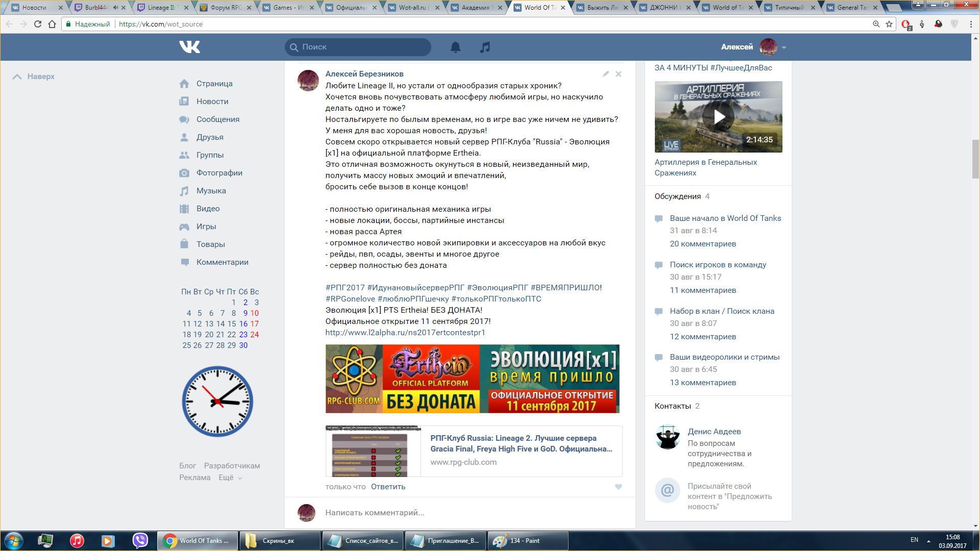Viewport: 980px width, 551px height.
Task: Click the Музыка note icon in sidebar
Action: coord(184,191)
